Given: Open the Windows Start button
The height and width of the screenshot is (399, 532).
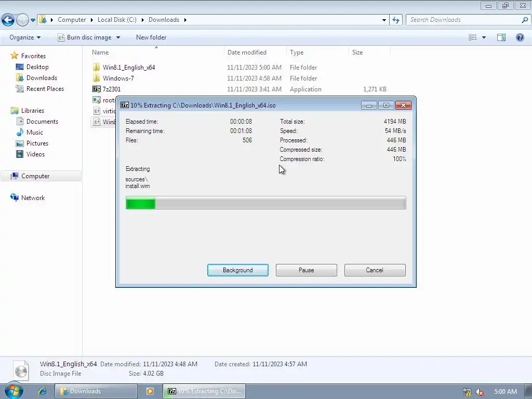Looking at the screenshot, I should (x=14, y=391).
